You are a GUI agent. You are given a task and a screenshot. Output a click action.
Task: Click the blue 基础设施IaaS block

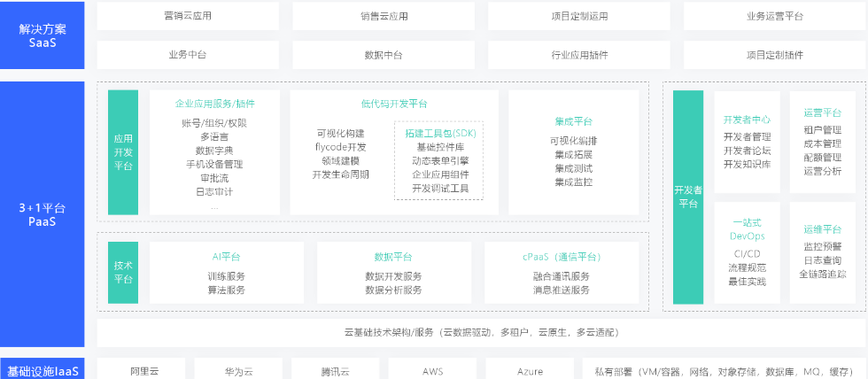(x=42, y=370)
